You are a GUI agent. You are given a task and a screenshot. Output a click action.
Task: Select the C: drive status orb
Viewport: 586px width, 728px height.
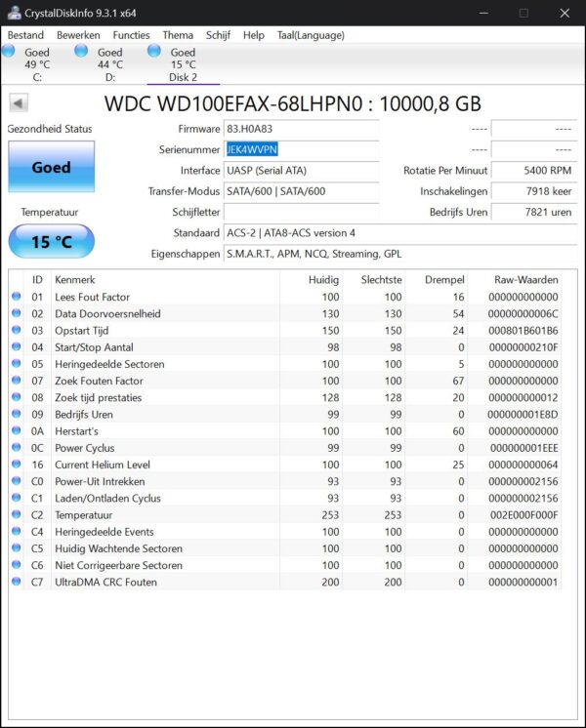9,51
